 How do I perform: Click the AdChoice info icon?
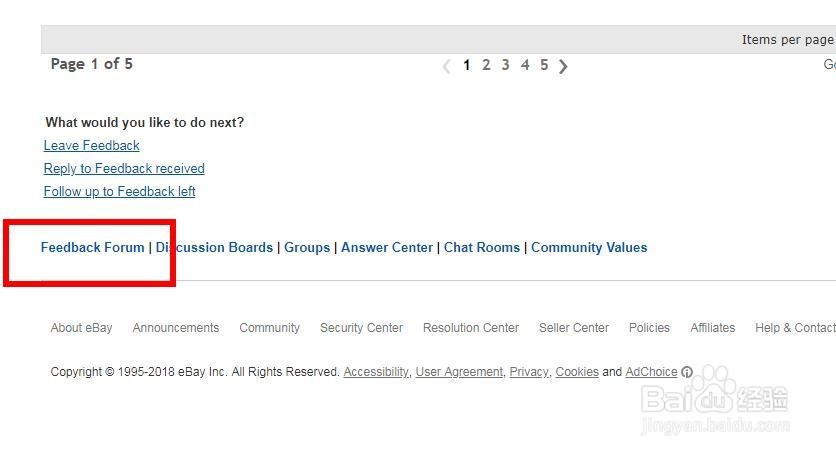[x=687, y=372]
